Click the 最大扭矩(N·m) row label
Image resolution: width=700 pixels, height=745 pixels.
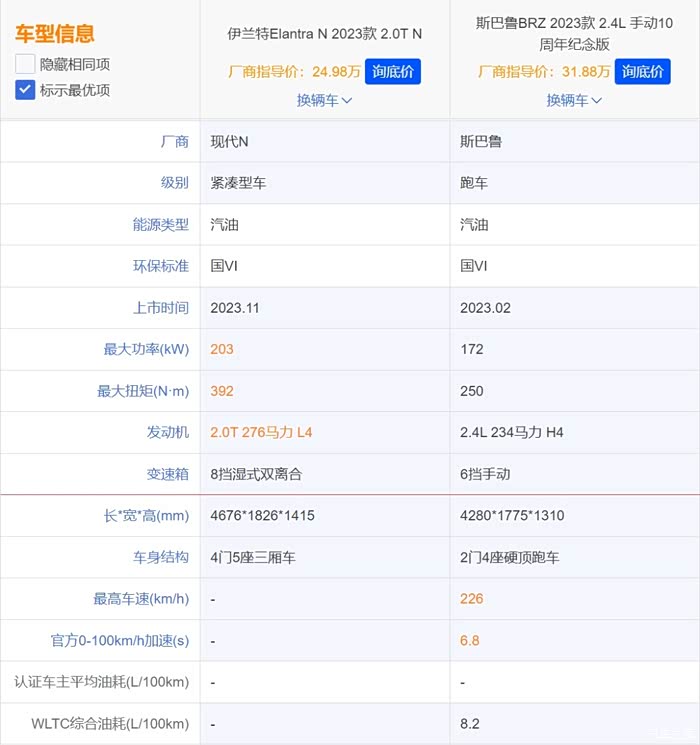[143, 391]
